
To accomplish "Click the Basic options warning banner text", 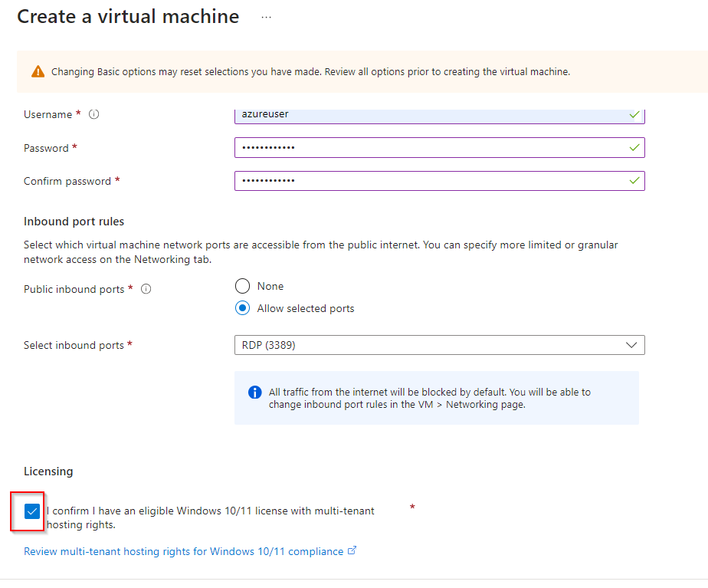I will (x=310, y=72).
